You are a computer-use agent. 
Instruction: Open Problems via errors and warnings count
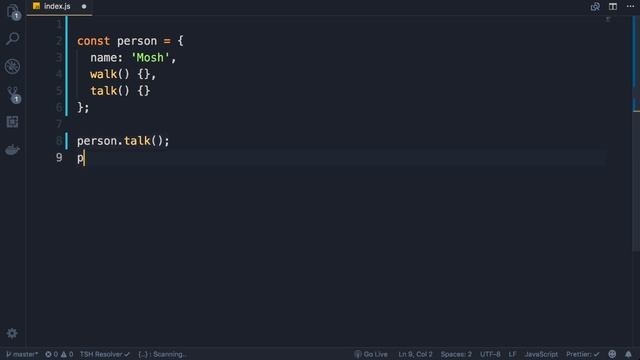(59, 354)
